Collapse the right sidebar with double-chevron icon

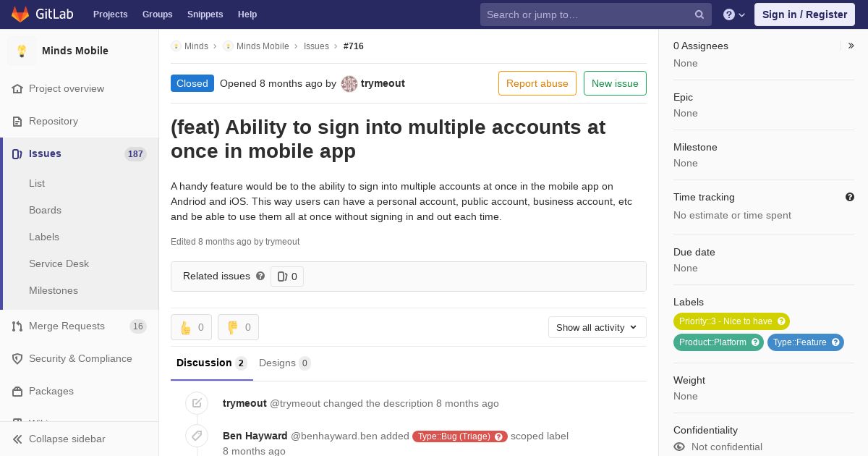point(851,46)
